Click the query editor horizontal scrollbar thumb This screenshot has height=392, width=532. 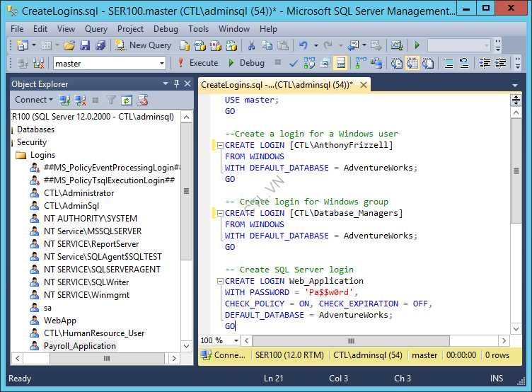pos(351,340)
